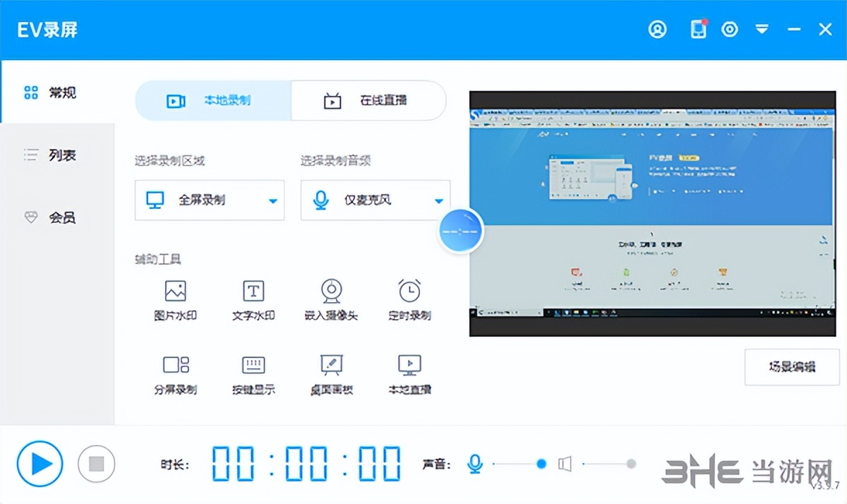Image resolution: width=847 pixels, height=504 pixels.
Task: Open the 全屏录制 recording area dropdown
Action: click(x=209, y=200)
